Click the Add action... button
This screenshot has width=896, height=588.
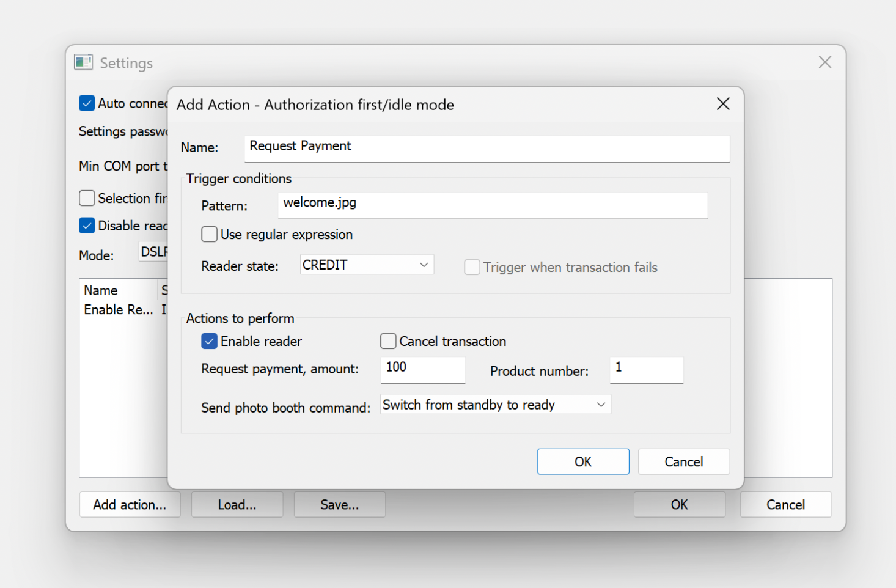(130, 505)
